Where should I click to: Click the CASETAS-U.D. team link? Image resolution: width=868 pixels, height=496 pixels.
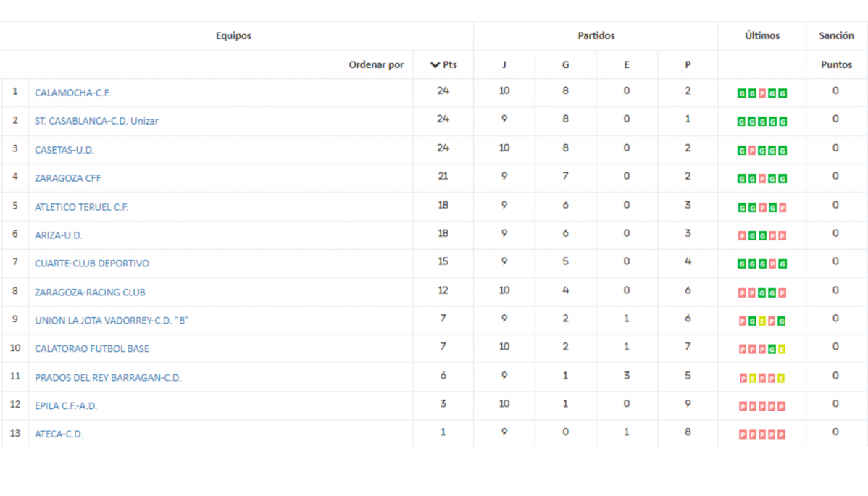[64, 150]
